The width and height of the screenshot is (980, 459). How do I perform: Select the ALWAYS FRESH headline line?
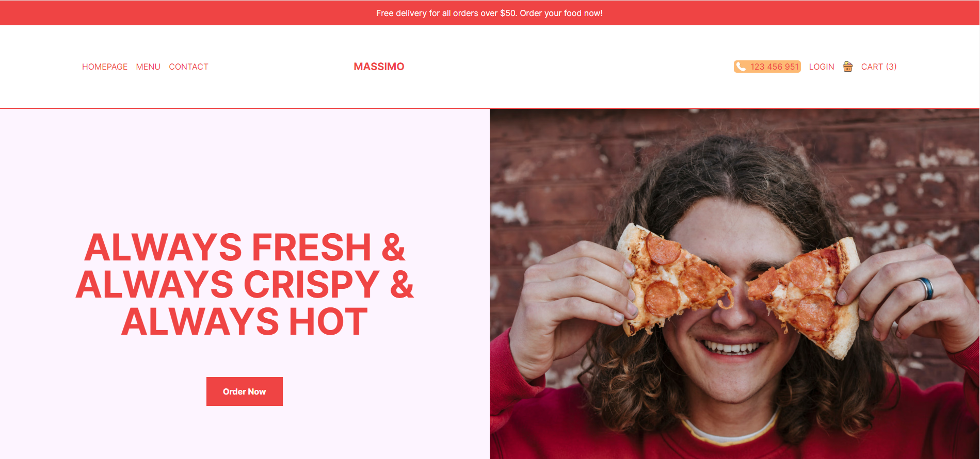point(245,248)
